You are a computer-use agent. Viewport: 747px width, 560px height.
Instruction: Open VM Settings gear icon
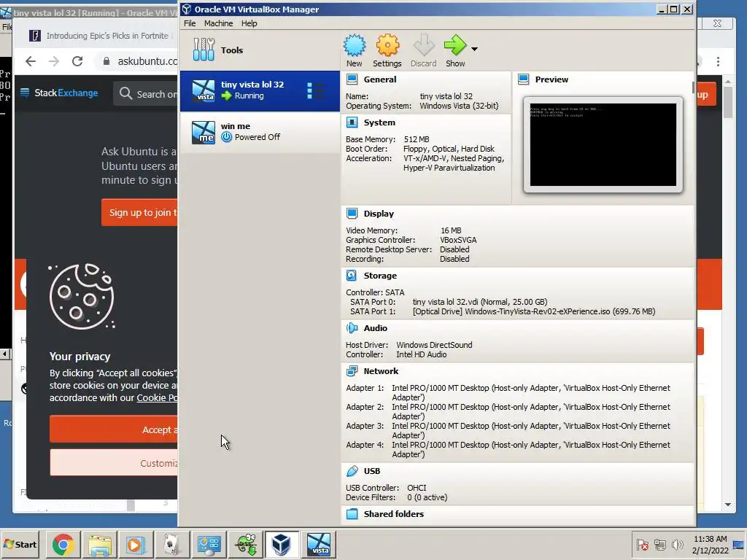387,45
